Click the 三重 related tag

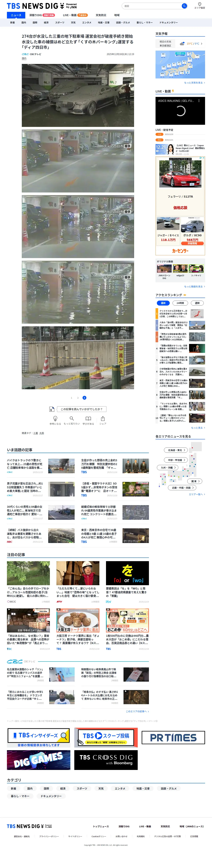click(x=35, y=433)
